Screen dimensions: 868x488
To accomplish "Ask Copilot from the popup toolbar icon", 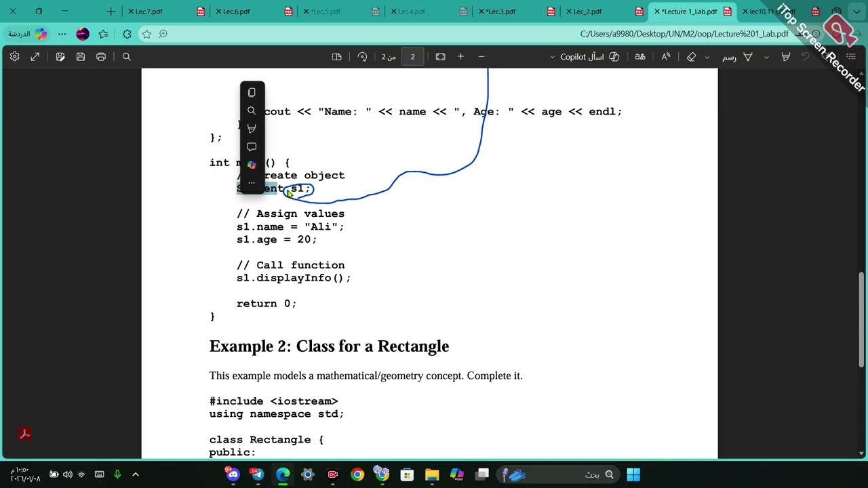I will click(252, 165).
